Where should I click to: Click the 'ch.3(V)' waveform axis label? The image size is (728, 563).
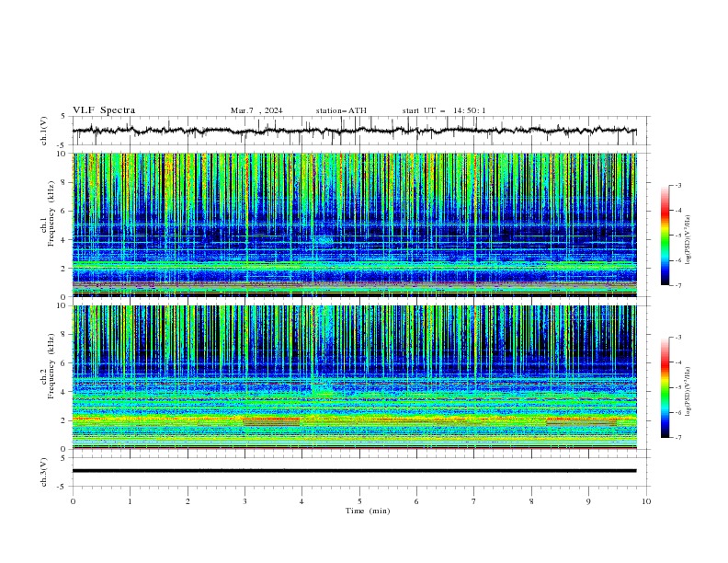point(44,472)
